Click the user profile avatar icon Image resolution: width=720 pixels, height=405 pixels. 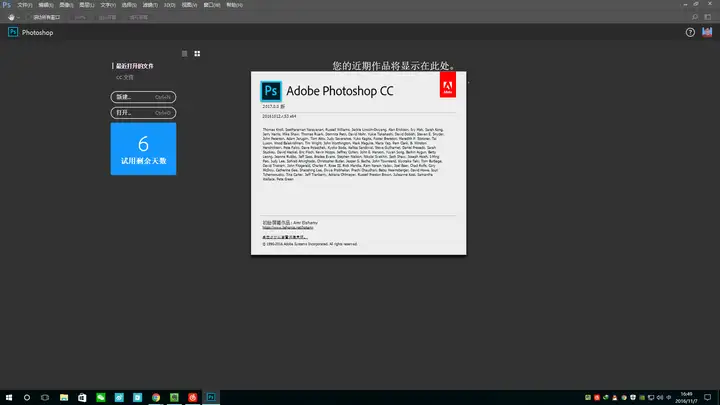click(x=707, y=32)
